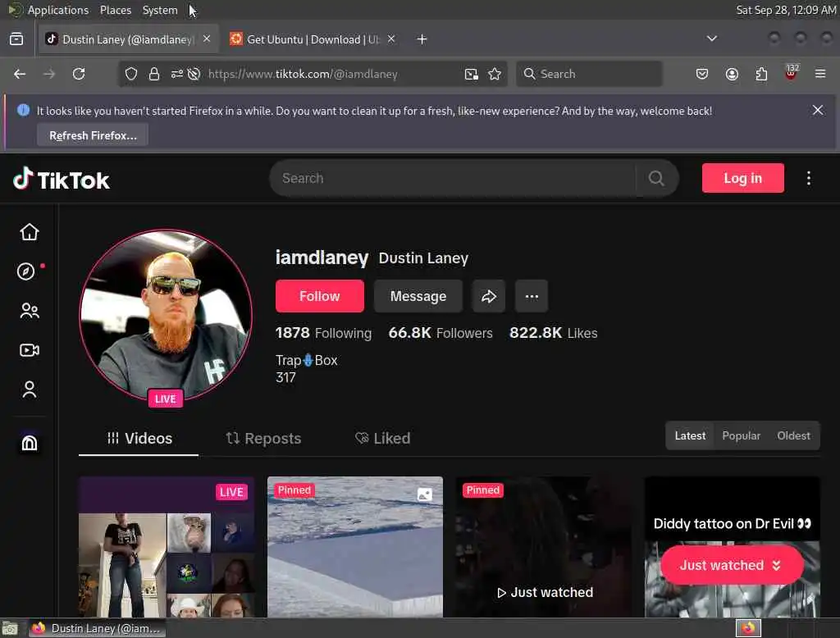Switch to Dustin Laney browser tab

[x=129, y=39]
